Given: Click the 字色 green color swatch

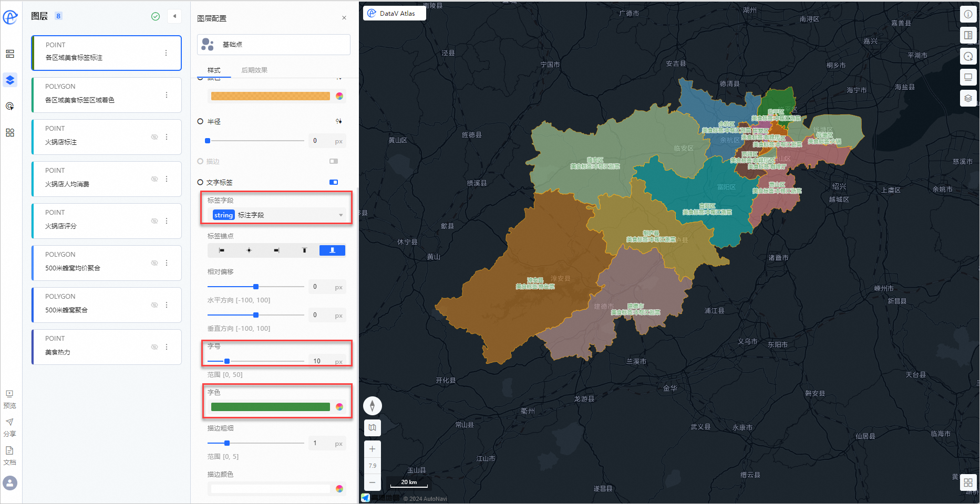Looking at the screenshot, I should click(270, 407).
